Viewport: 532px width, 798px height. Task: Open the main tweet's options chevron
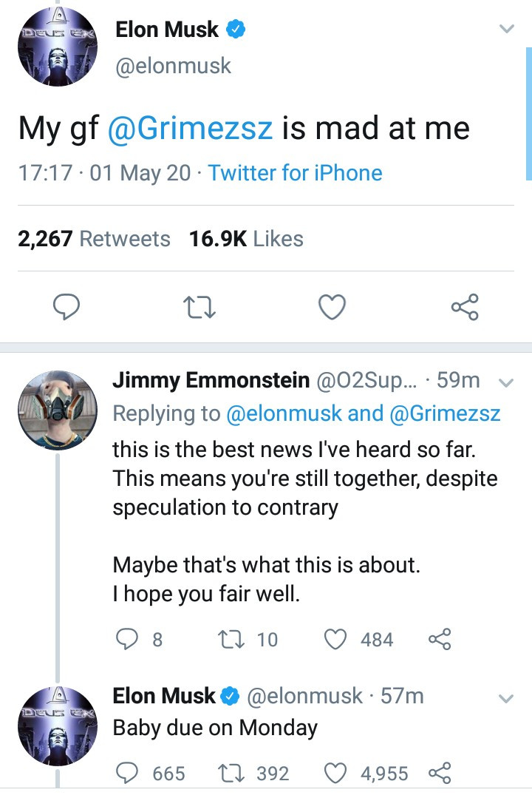click(x=506, y=30)
